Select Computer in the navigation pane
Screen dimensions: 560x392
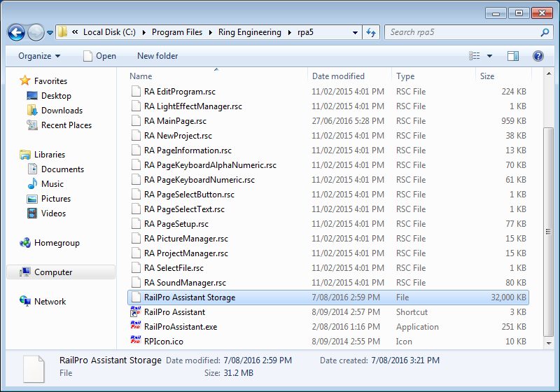53,272
